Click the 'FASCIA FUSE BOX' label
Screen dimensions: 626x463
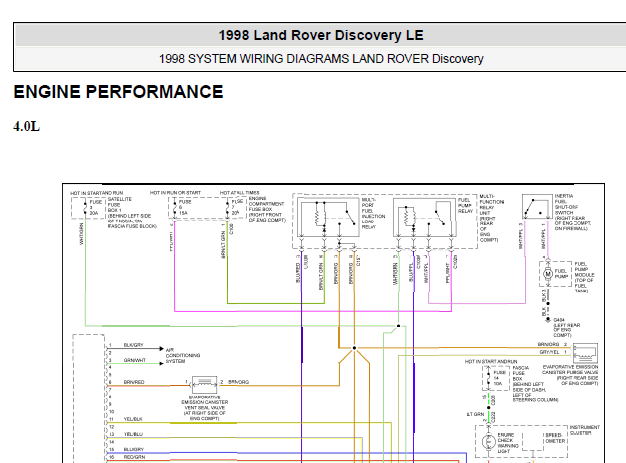(x=521, y=373)
